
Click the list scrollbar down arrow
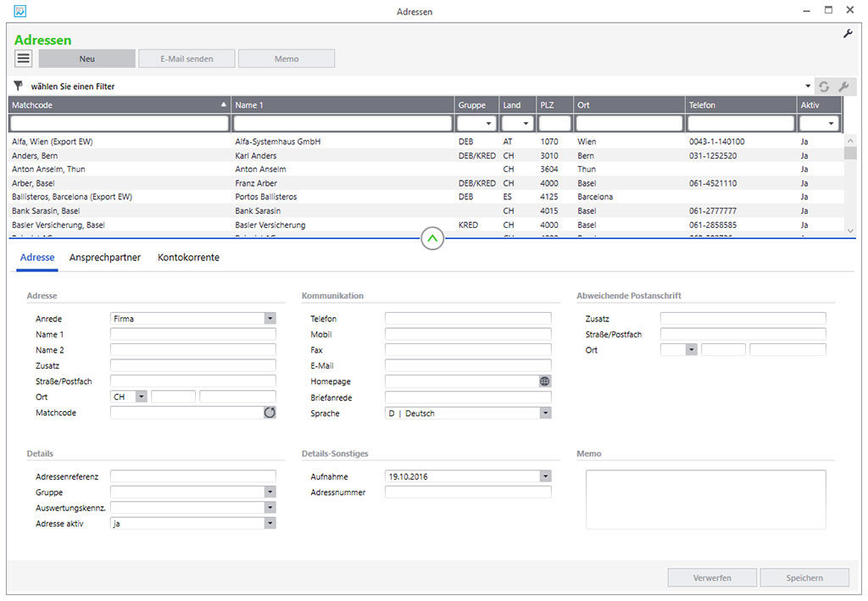(850, 231)
